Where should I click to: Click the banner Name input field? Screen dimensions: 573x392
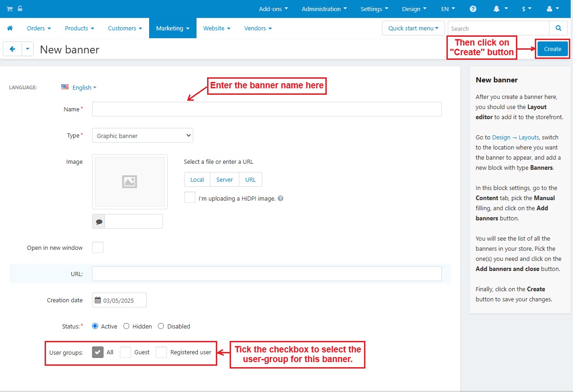point(266,109)
